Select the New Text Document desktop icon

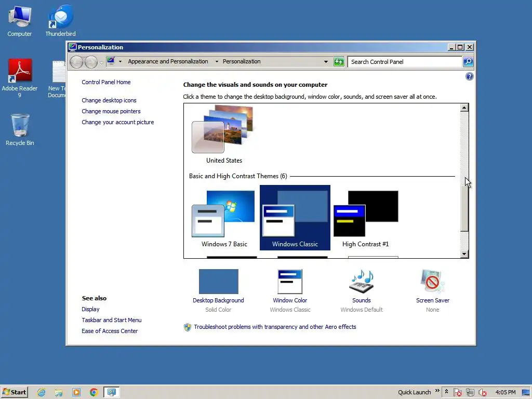coord(58,79)
